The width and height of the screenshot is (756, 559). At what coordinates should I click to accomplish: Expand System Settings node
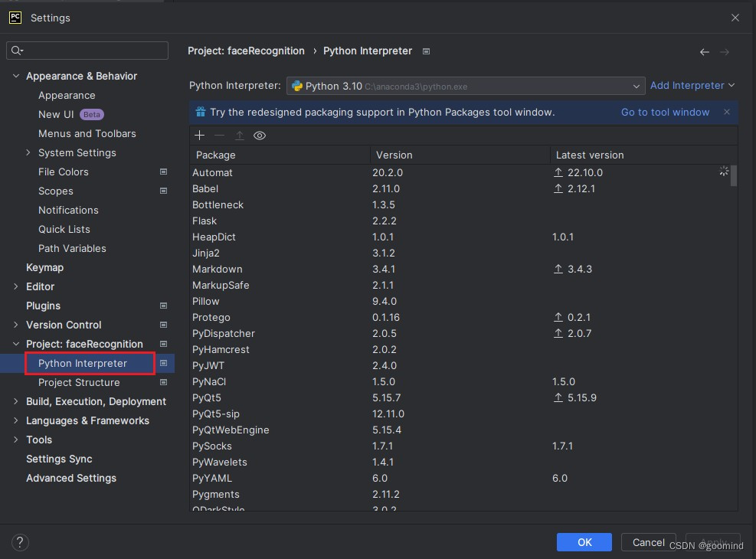28,152
